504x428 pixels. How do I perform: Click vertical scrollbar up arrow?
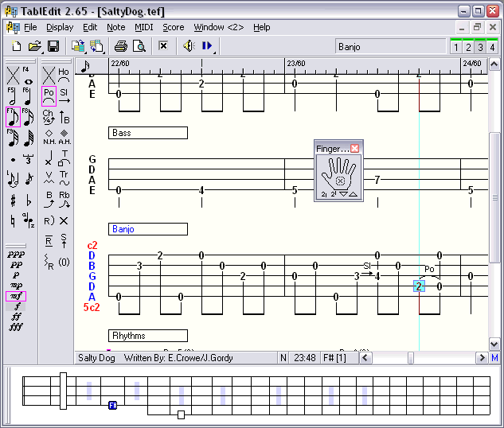coord(494,64)
